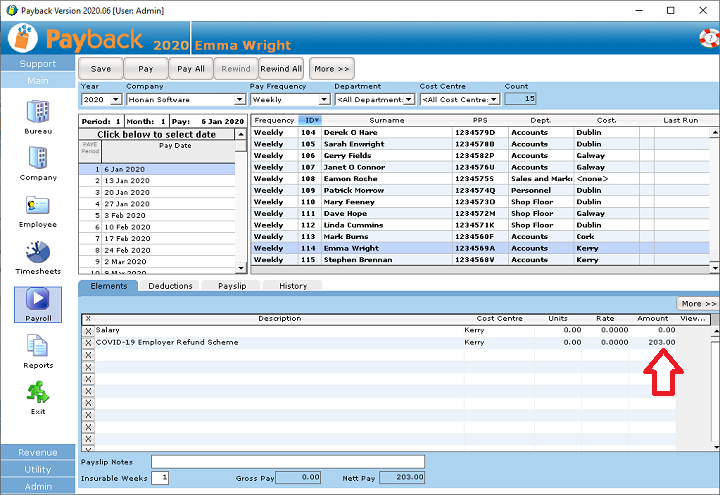The height and width of the screenshot is (495, 720).
Task: Open the Company dropdown list
Action: tap(239, 100)
